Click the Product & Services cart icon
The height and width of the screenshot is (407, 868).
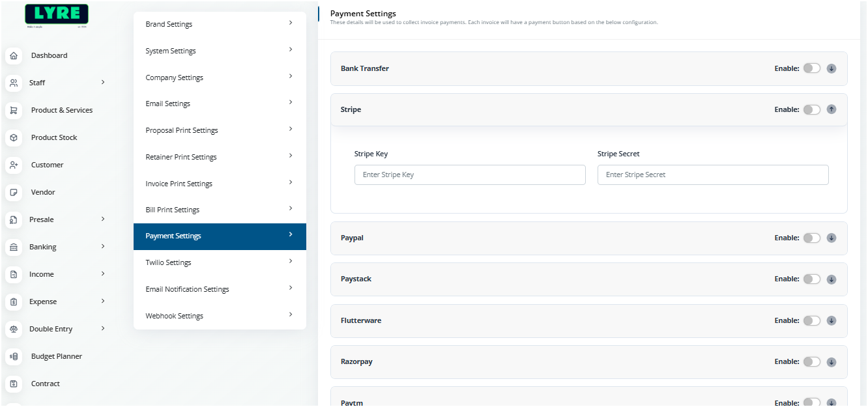coord(14,111)
